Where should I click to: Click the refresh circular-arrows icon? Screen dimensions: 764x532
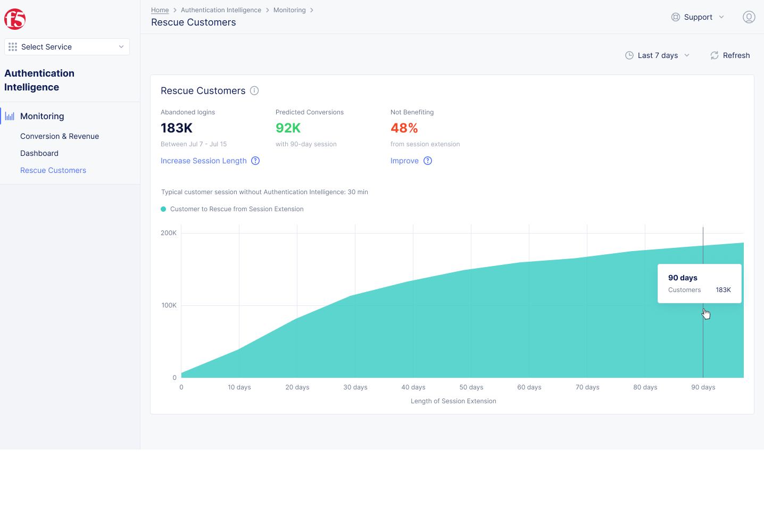click(715, 55)
